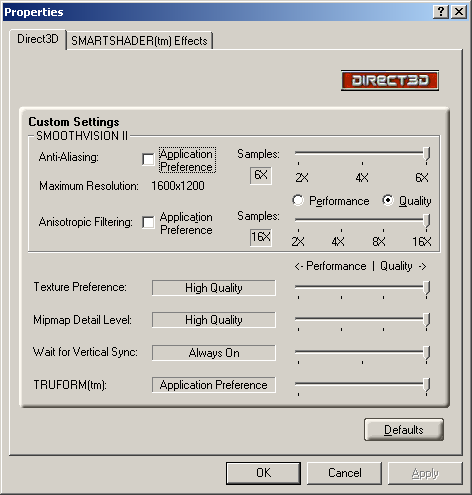Open the SMARTSHADER(tm) Effects tab

click(139, 41)
